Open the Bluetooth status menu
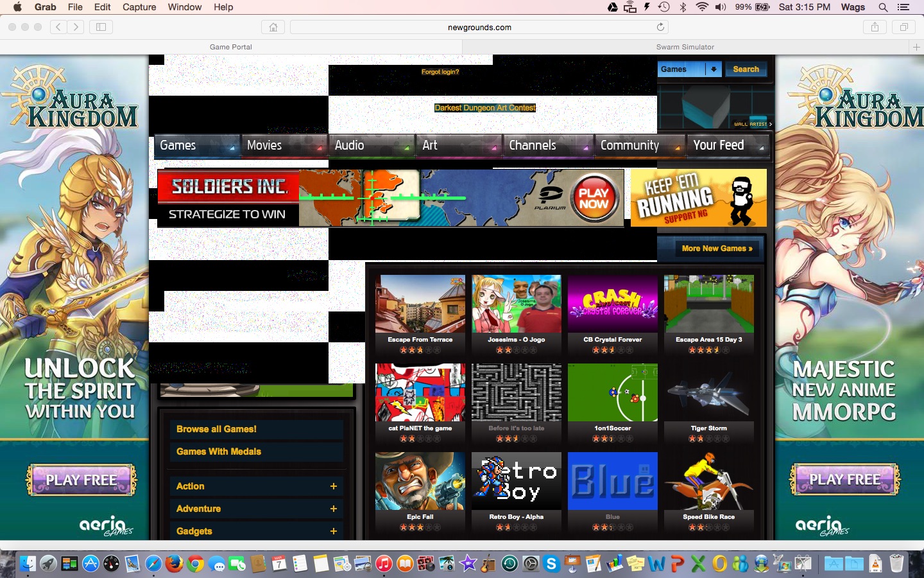Screen dimensions: 924x578 click(x=683, y=7)
